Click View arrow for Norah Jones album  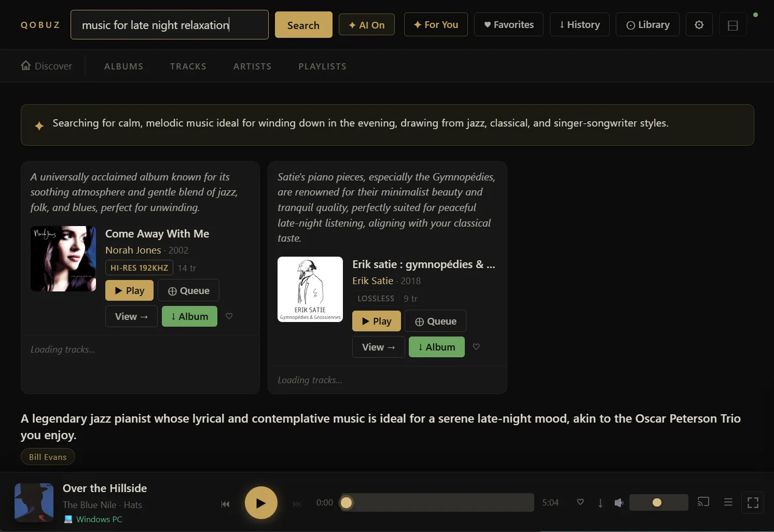131,316
